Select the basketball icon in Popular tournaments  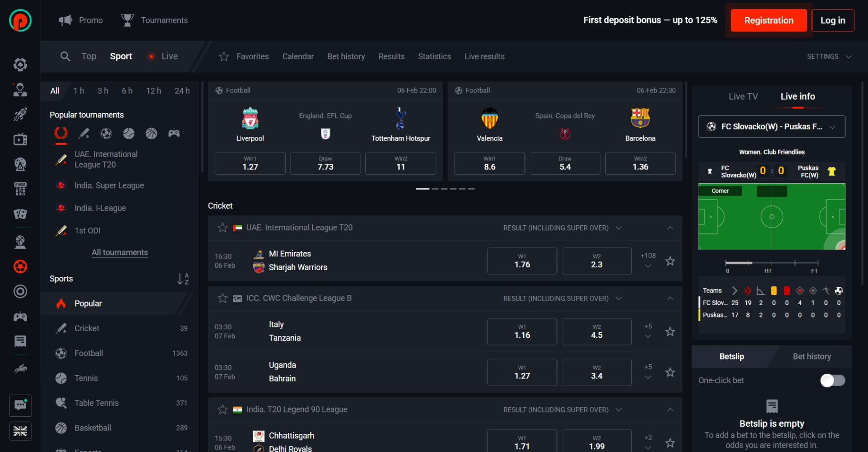pos(152,134)
